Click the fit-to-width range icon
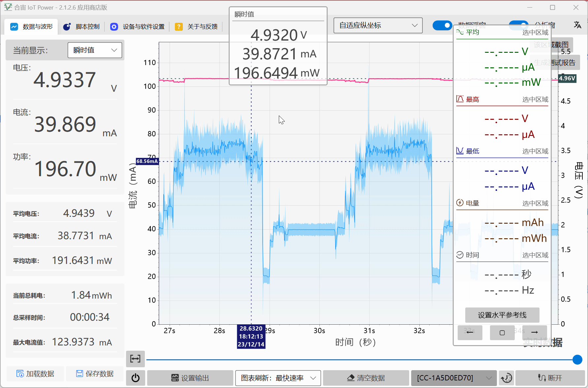The width and height of the screenshot is (588, 388). pos(135,359)
